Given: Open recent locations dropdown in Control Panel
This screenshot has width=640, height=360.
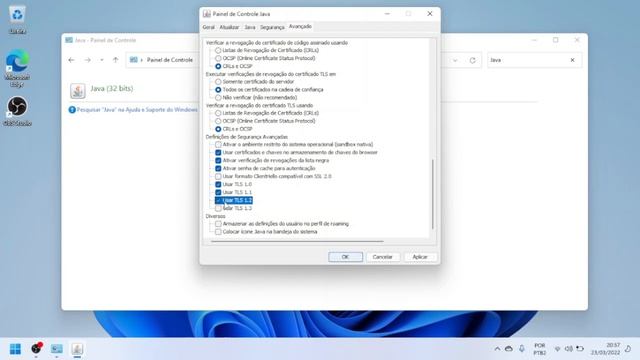Looking at the screenshot, I should pos(102,60).
